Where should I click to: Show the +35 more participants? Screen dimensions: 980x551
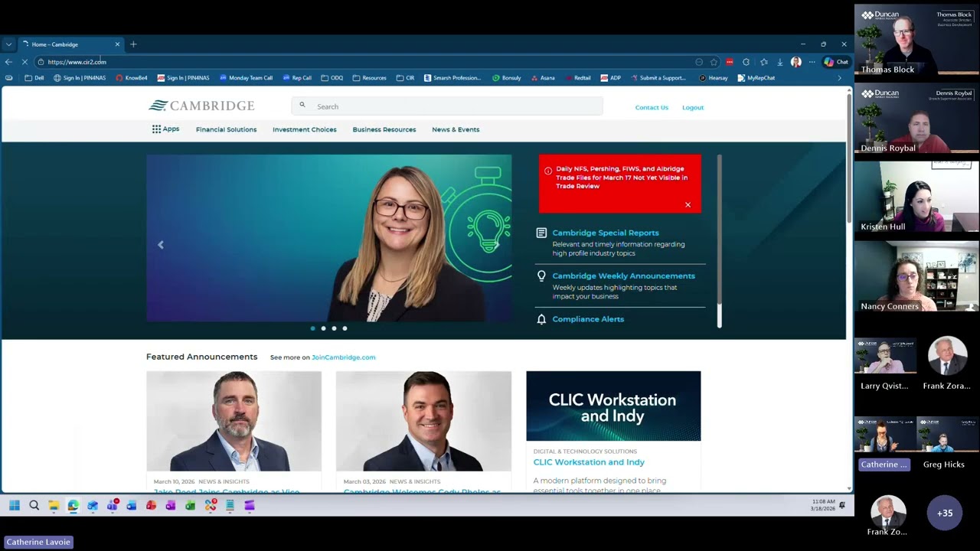click(945, 513)
